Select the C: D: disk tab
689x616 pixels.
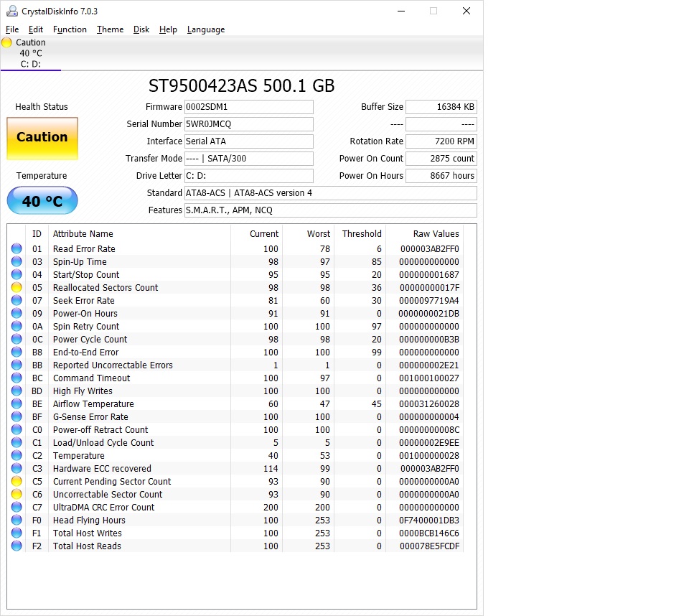[x=31, y=53]
